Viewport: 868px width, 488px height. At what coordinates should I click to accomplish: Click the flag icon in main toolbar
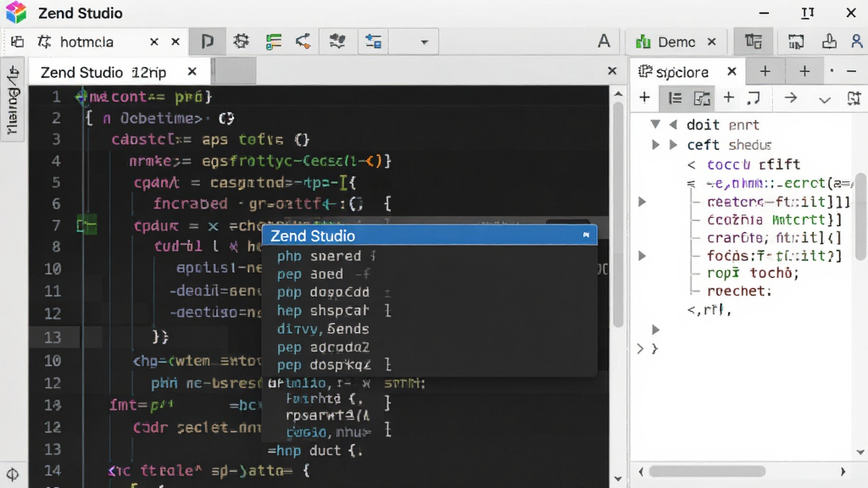pyautogui.click(x=208, y=42)
